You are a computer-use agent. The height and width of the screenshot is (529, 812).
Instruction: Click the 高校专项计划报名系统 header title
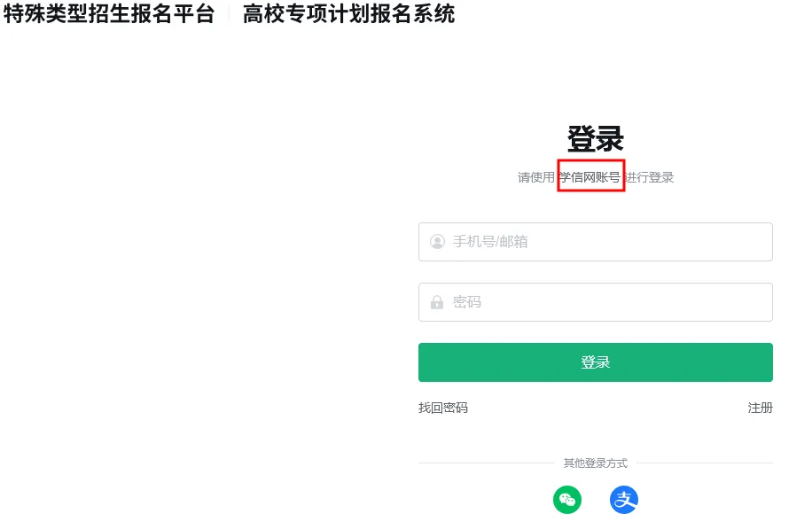coord(349,14)
